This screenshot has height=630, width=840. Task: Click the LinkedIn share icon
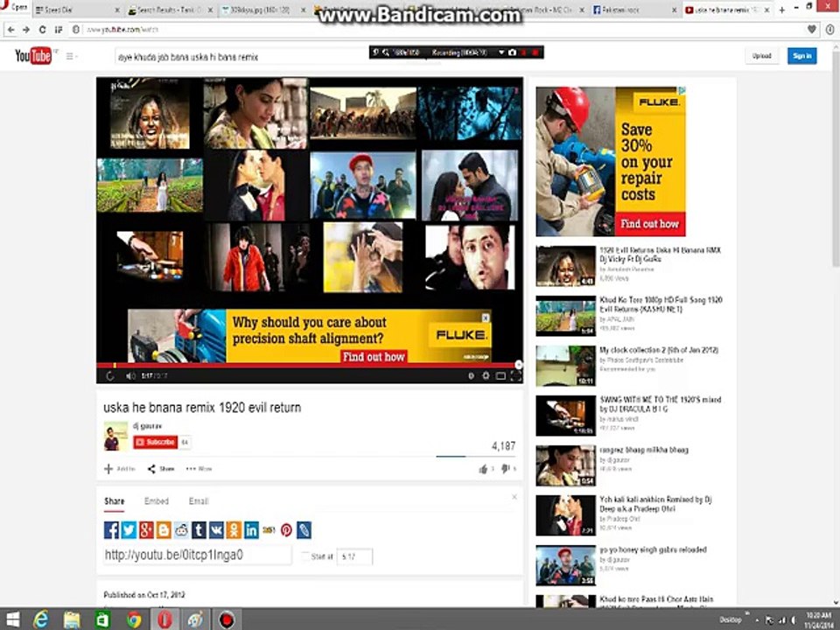pos(251,530)
